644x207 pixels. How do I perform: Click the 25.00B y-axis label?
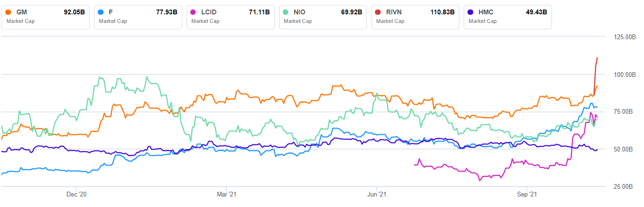click(x=623, y=186)
